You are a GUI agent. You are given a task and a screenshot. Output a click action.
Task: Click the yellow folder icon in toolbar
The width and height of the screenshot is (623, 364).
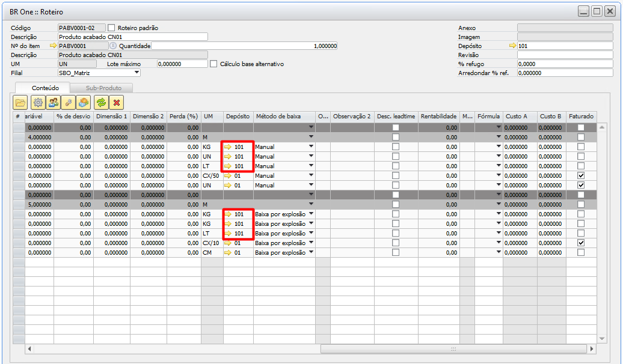tap(21, 102)
